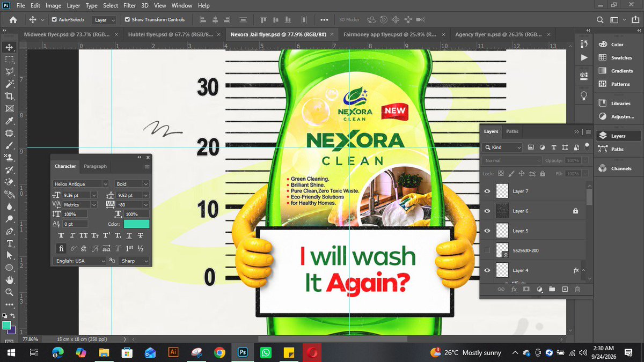Viewport: 644px width, 362px height.
Task: Open the font family Helios Antique dropdown
Action: click(x=81, y=184)
